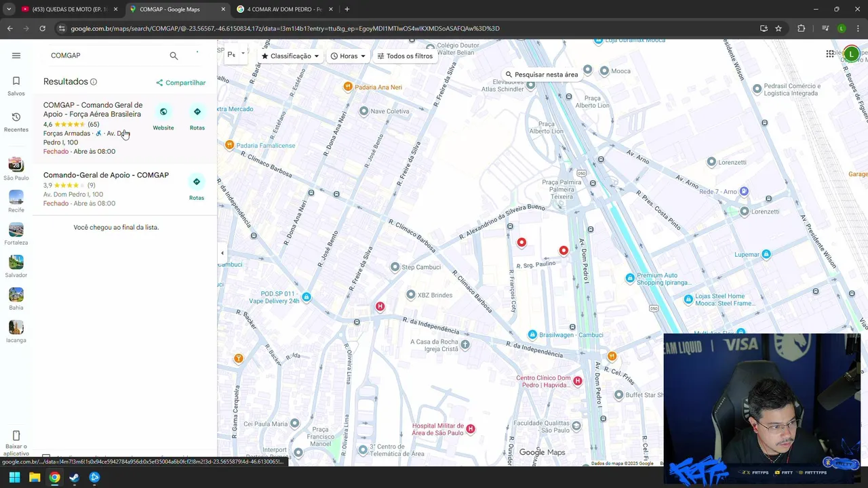This screenshot has height=488, width=868.
Task: Open the price filter dropdown on map
Action: click(236, 56)
